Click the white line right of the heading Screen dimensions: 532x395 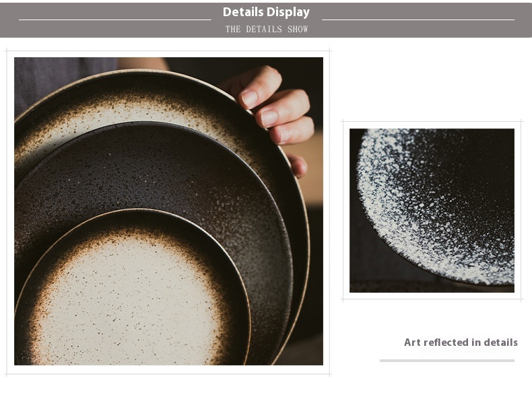point(418,20)
